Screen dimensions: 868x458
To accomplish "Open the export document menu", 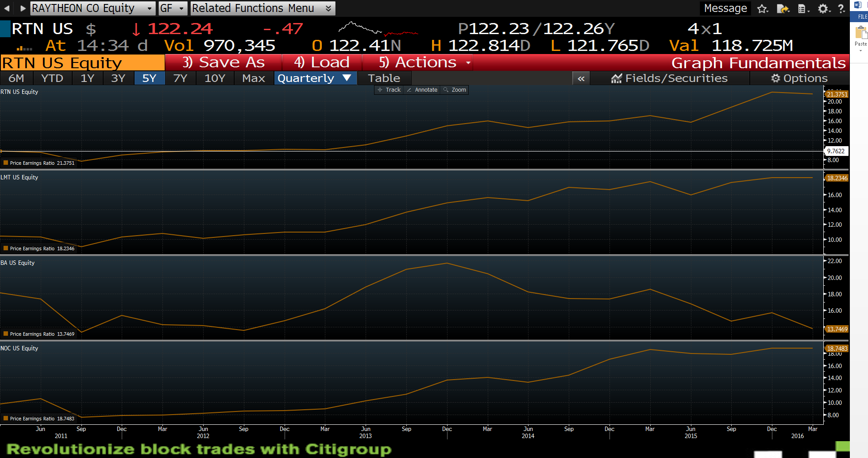I will (783, 8).
